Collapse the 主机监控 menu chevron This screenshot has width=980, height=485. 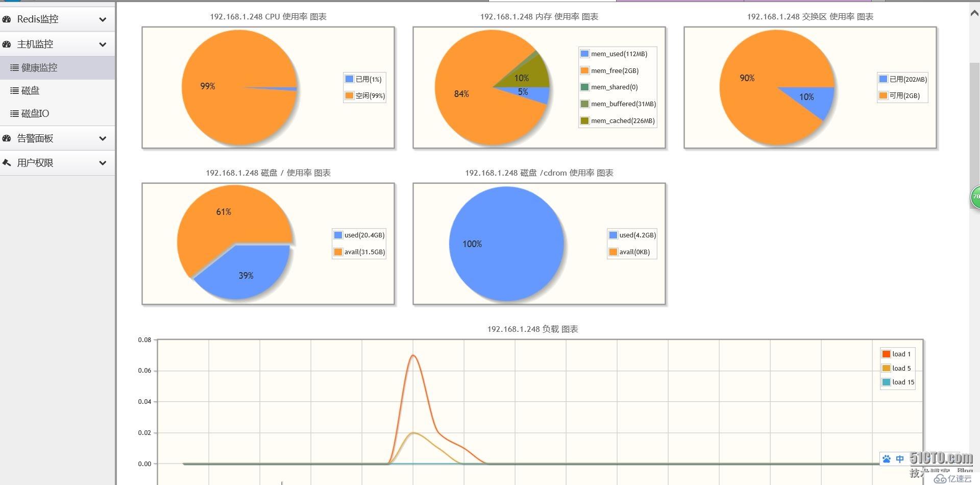click(103, 44)
